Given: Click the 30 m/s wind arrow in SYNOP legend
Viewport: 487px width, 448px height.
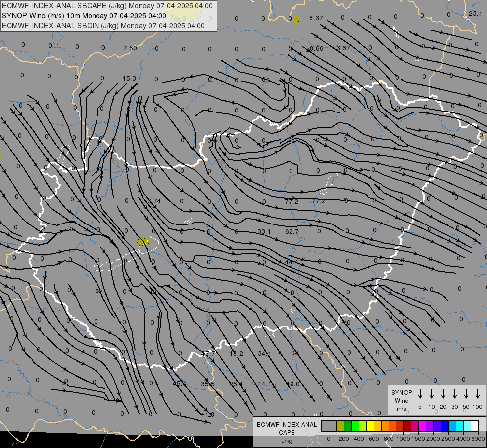Looking at the screenshot, I should pyautogui.click(x=454, y=393).
